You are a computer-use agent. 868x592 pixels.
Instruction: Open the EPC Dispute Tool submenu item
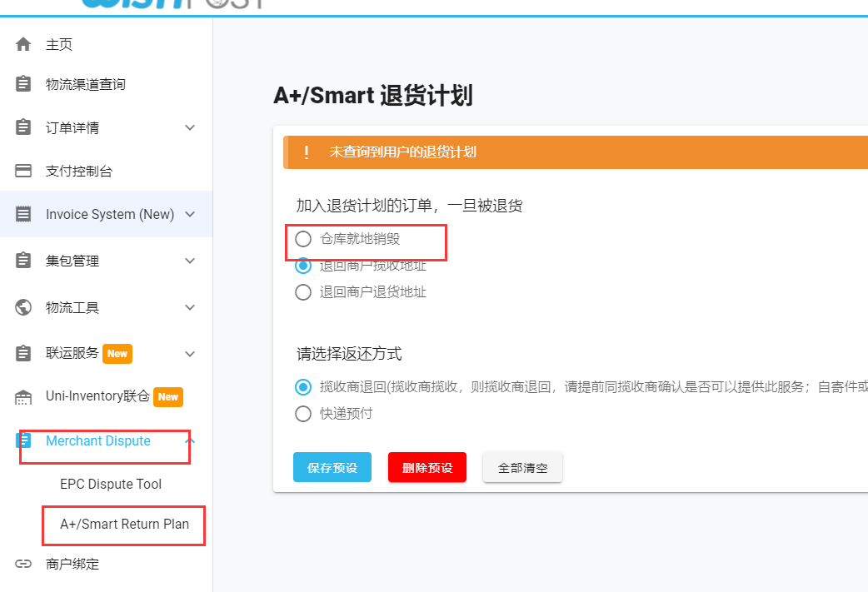click(111, 484)
